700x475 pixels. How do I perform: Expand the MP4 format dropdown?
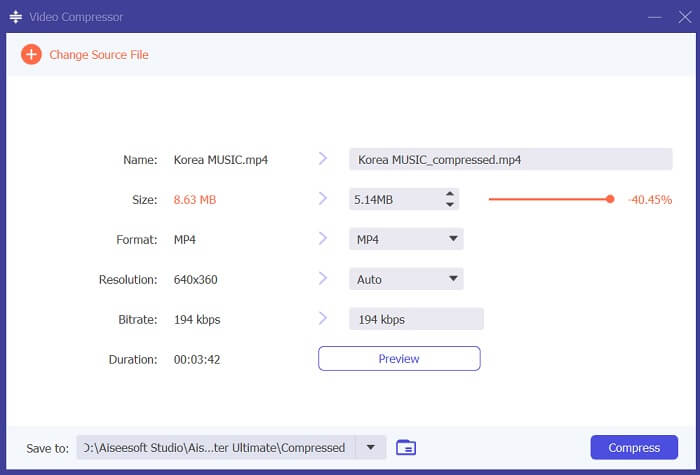(453, 239)
